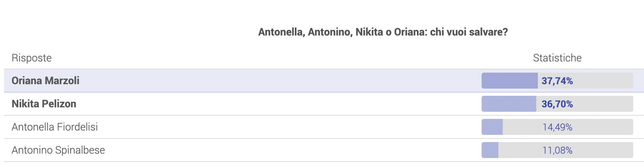644x166 pixels.
Task: Click the filled portion of Antonino's bar
Action: (x=490, y=150)
